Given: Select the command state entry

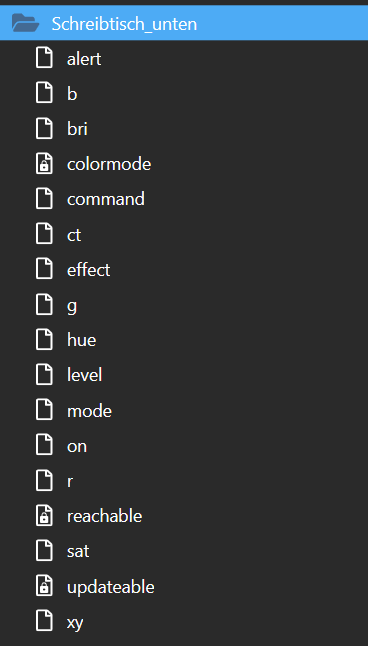Looking at the screenshot, I should 106,199.
